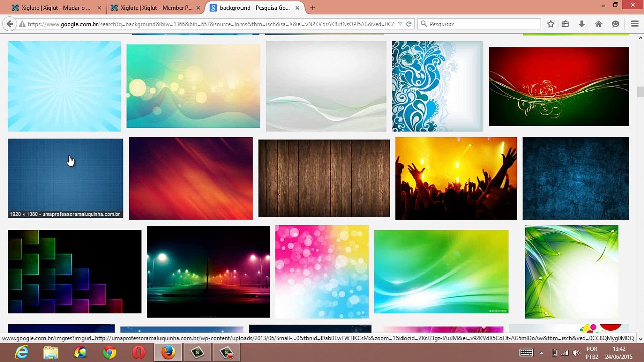Open the dark blue grunge texture image
The image size is (644, 362).
pyautogui.click(x=576, y=178)
